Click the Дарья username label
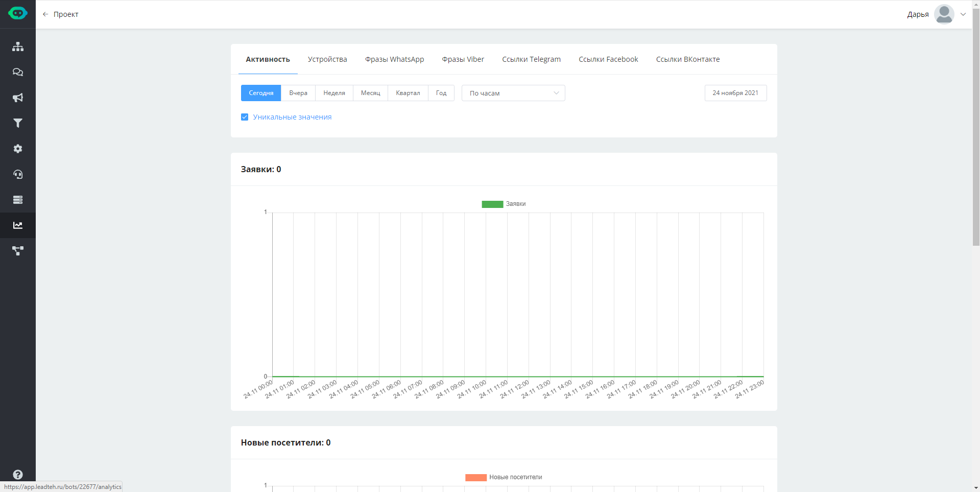The height and width of the screenshot is (492, 980). 918,14
